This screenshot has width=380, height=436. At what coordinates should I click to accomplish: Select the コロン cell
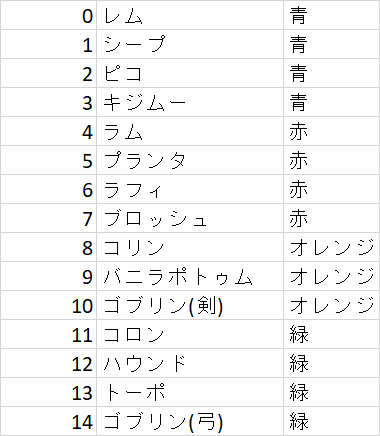[x=190, y=334]
